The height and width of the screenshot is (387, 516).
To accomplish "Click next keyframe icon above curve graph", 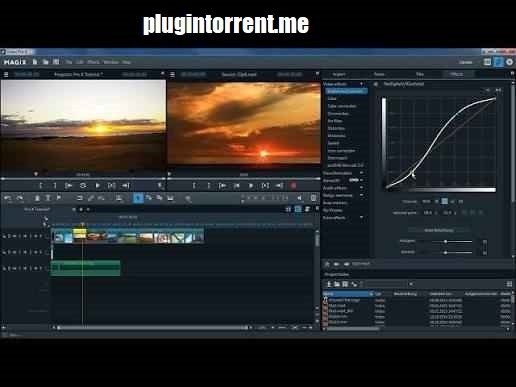I will coord(498,90).
